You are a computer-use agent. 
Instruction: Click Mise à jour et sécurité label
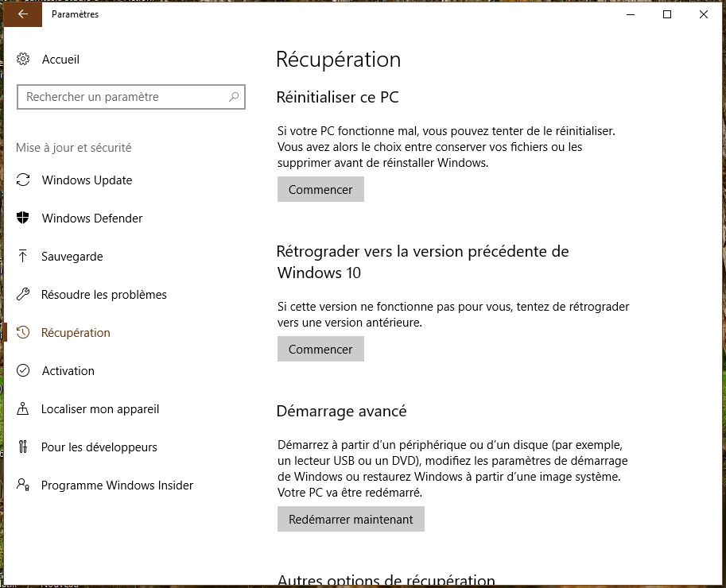[74, 148]
